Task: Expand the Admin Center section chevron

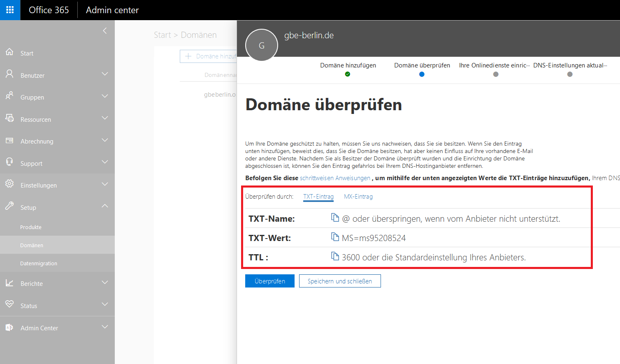Action: coord(105,327)
